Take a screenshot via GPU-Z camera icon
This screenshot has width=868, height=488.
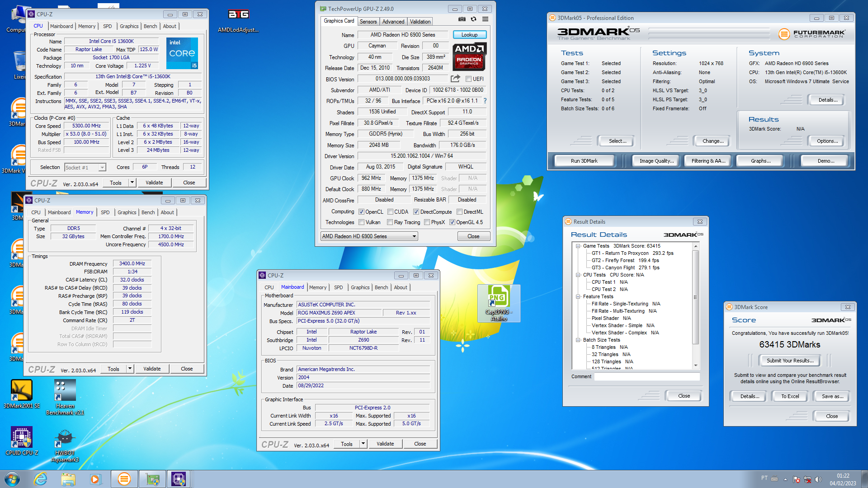(462, 19)
